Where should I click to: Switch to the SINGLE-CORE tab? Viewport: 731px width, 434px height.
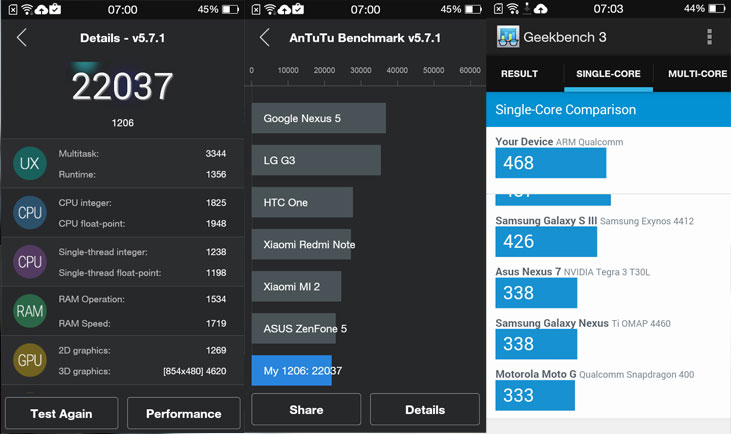pos(608,74)
